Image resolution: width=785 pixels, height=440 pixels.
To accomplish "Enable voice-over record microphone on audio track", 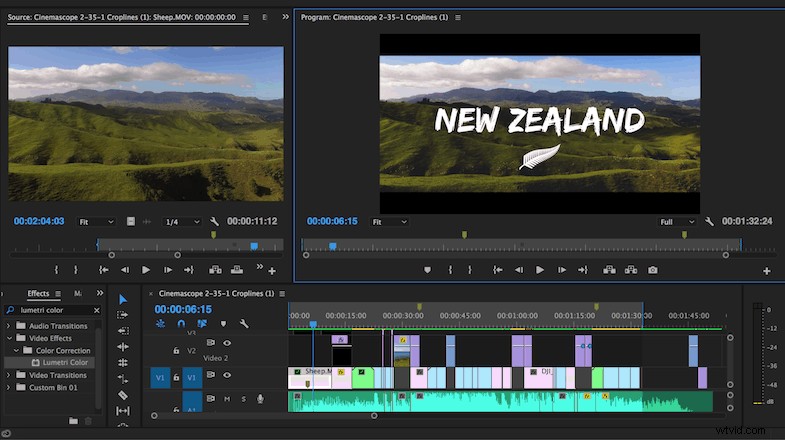I will [260, 399].
